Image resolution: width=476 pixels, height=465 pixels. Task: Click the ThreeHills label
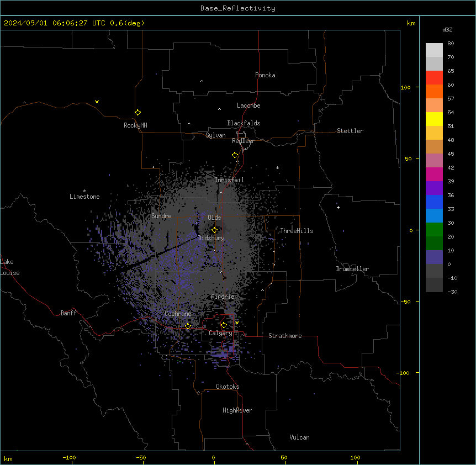[x=297, y=231]
